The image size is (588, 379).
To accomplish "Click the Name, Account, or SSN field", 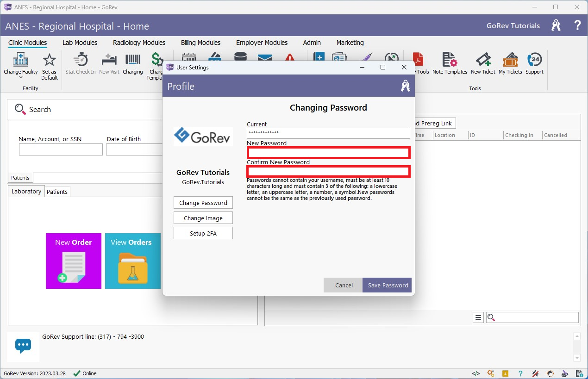I will pyautogui.click(x=61, y=149).
